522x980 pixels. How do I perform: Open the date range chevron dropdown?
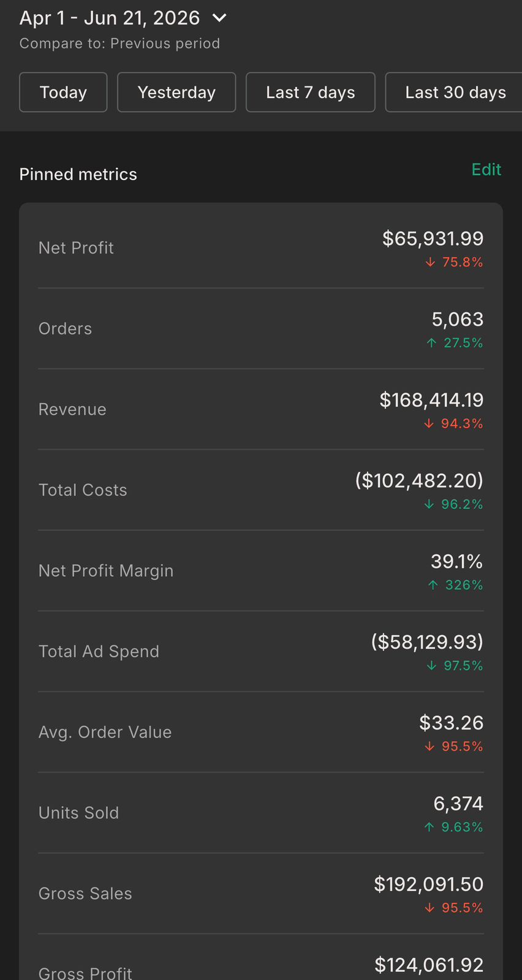pos(219,18)
